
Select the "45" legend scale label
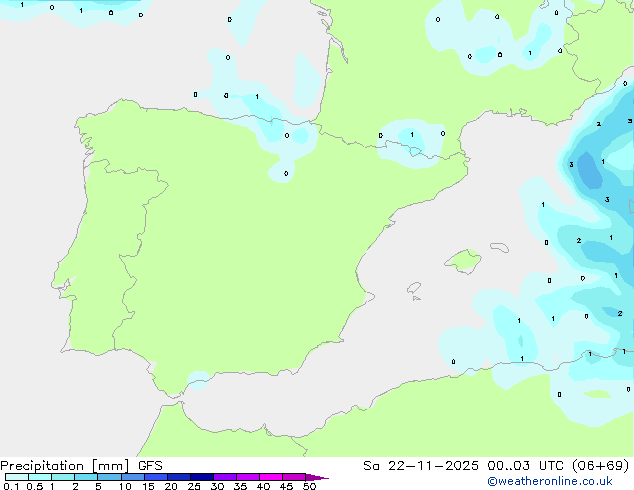click(x=286, y=486)
